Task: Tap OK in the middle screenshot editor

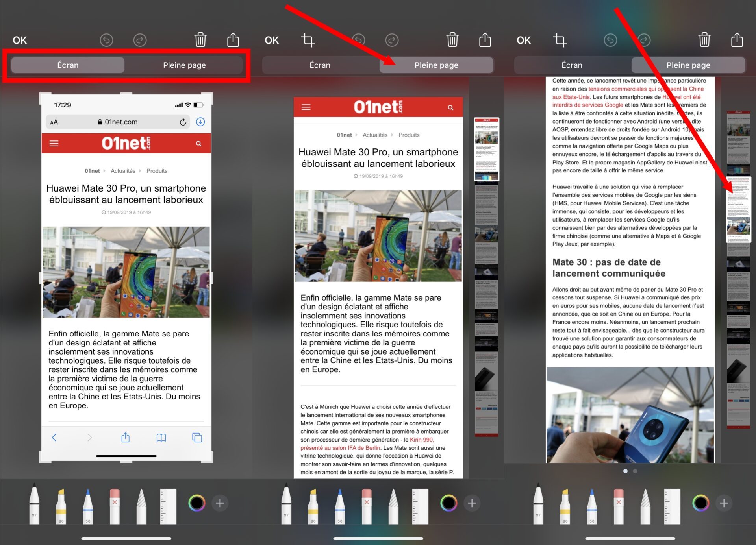Action: [x=272, y=40]
